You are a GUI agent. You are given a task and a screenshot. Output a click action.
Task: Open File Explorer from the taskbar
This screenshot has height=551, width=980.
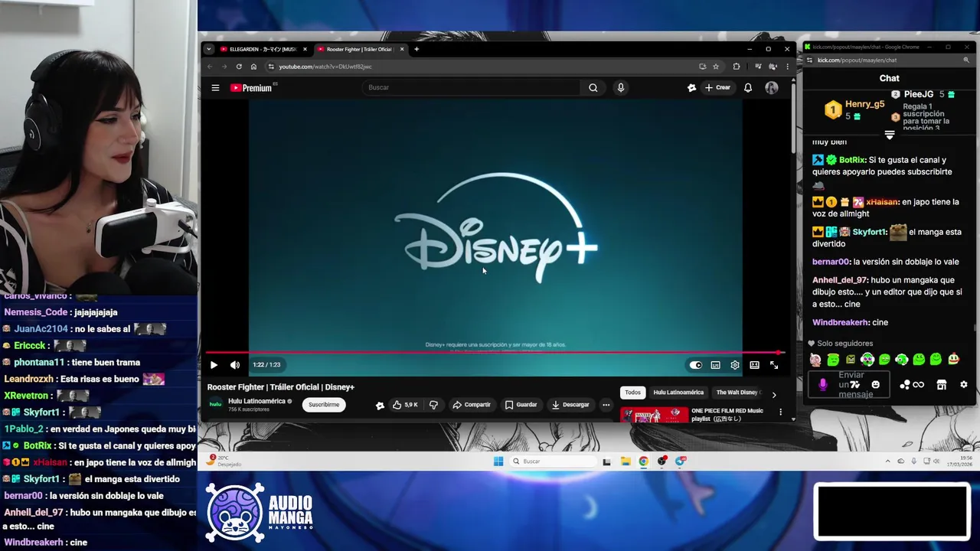tap(626, 461)
